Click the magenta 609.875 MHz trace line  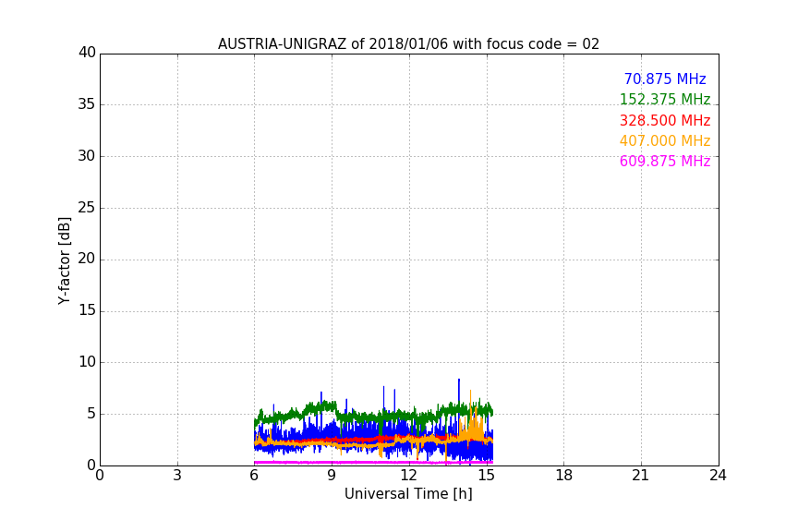click(373, 462)
